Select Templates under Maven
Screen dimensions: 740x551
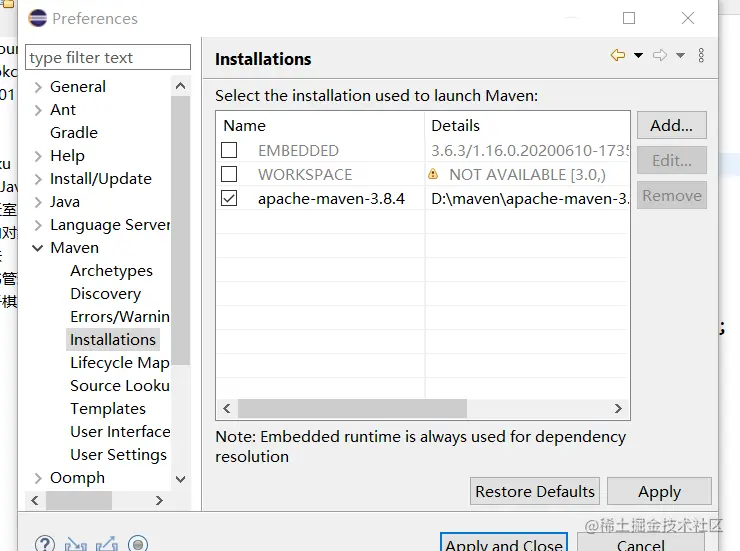point(108,409)
